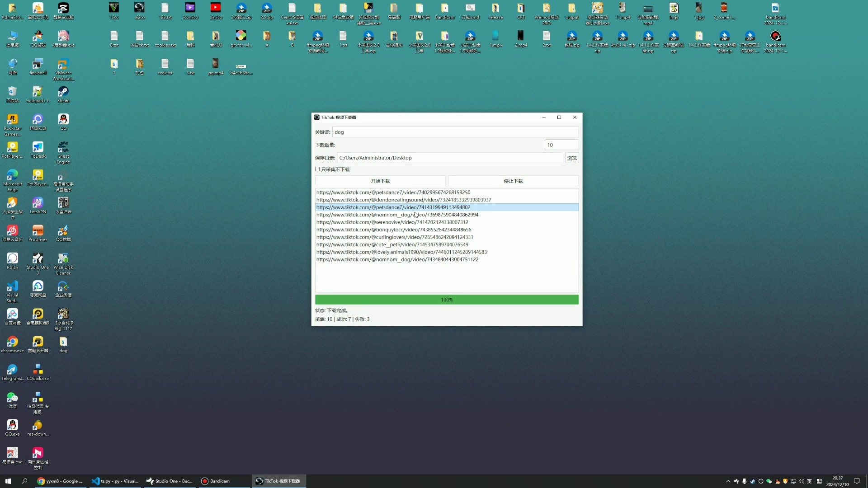Open Windows Start menu
Viewport: 868px width, 488px height.
click(x=8, y=481)
